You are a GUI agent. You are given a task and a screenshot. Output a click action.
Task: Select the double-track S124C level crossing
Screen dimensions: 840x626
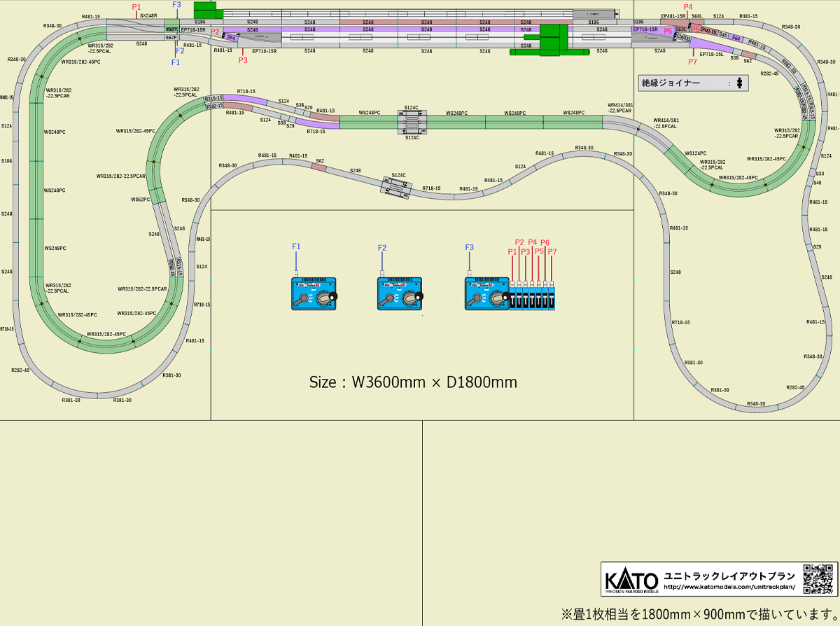click(x=412, y=123)
